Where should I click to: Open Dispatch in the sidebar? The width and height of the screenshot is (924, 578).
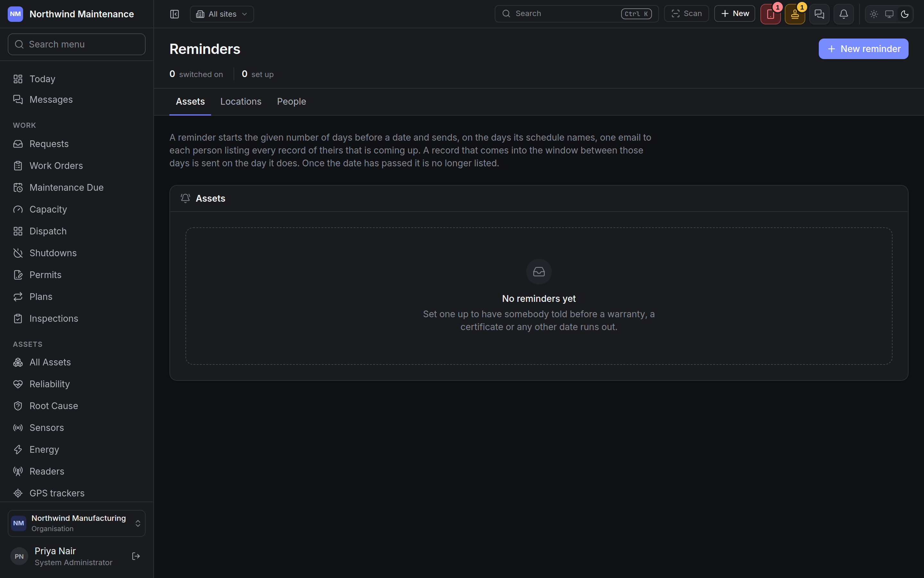(x=77, y=231)
